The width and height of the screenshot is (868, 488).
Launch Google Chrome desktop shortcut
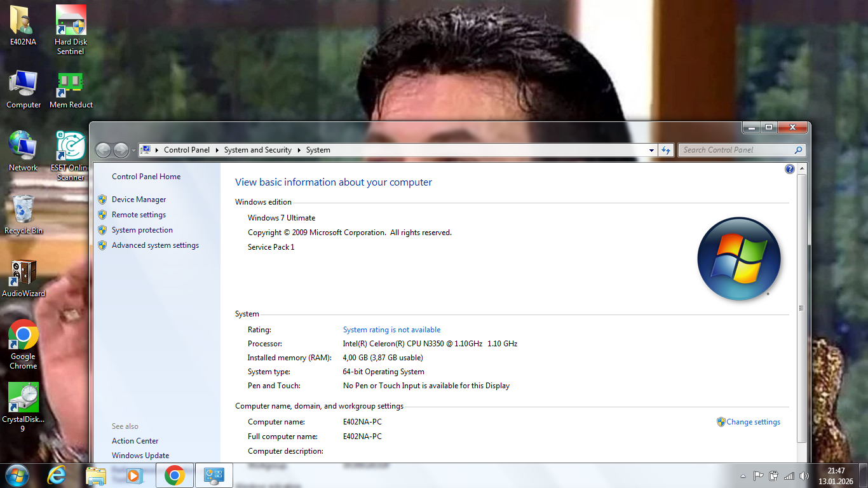pos(23,344)
